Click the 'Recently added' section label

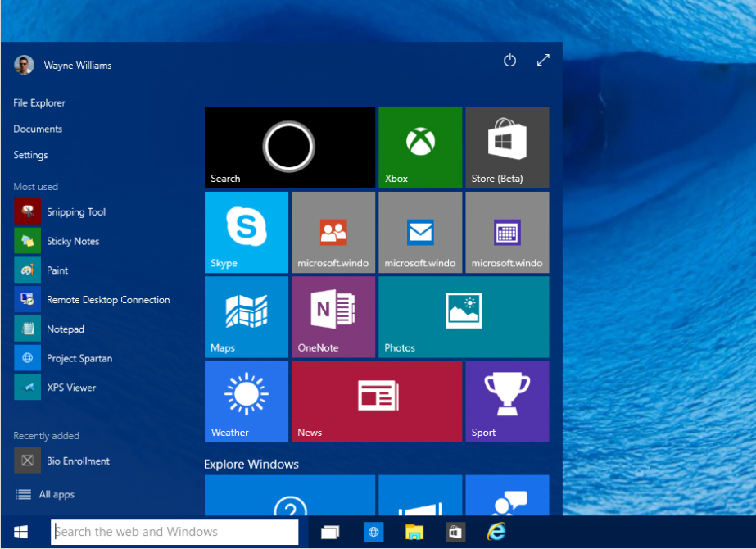coord(47,436)
